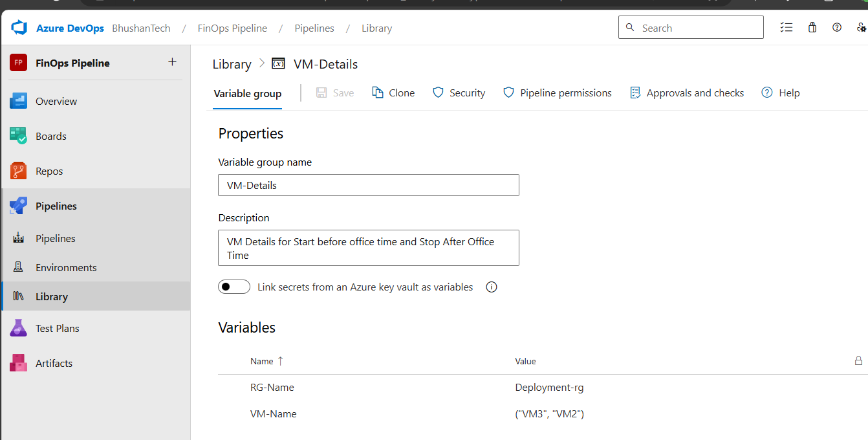Go to FinOps Pipeline breadcrumb link
The width and height of the screenshot is (868, 440).
click(232, 28)
